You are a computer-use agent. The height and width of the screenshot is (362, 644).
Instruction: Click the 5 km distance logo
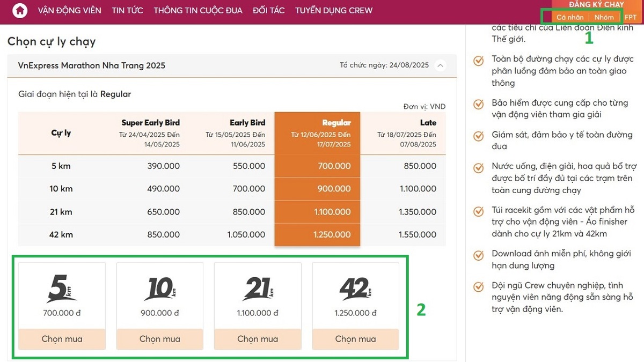point(62,289)
